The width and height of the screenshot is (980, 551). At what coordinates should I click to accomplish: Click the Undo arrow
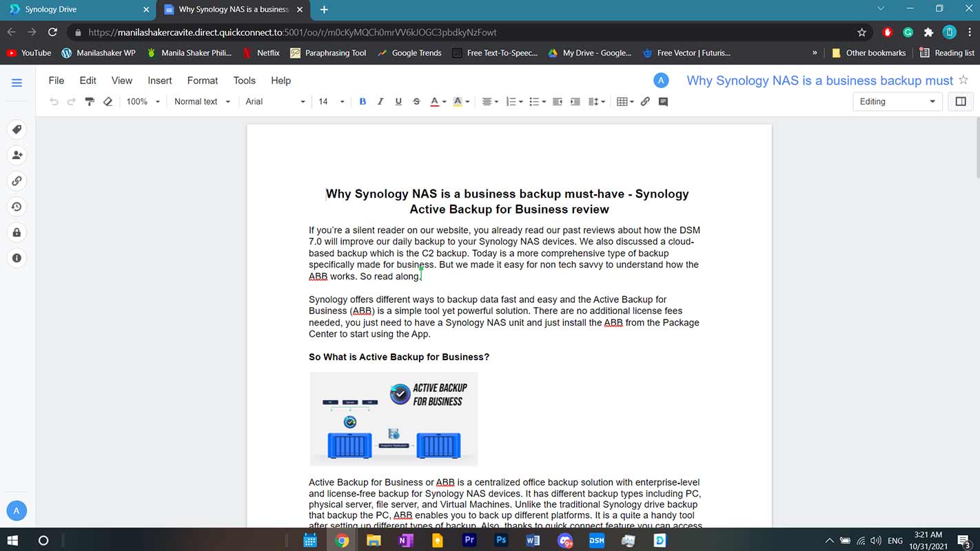54,102
